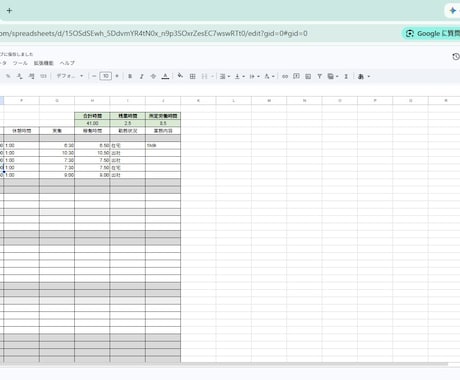Select the cell with value 41.00
Image resolution: width=460 pixels, height=380 pixels.
[92, 123]
